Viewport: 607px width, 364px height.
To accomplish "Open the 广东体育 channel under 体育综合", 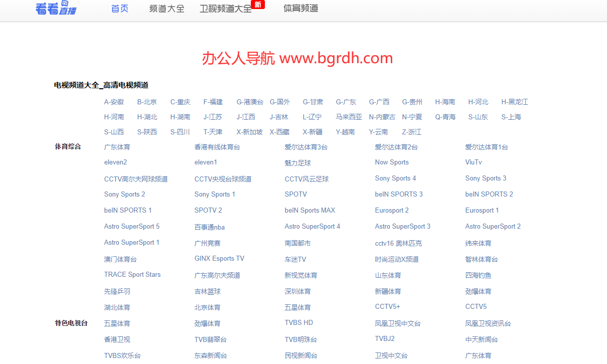I will [117, 147].
